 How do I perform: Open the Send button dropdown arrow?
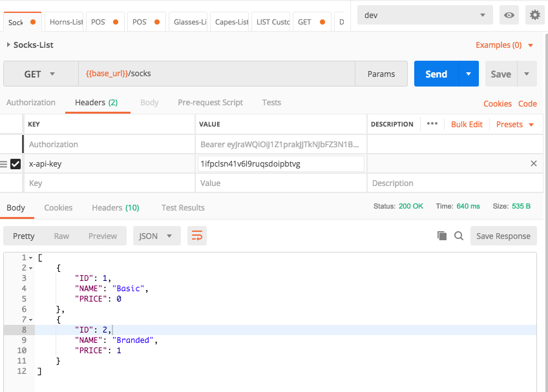[469, 74]
